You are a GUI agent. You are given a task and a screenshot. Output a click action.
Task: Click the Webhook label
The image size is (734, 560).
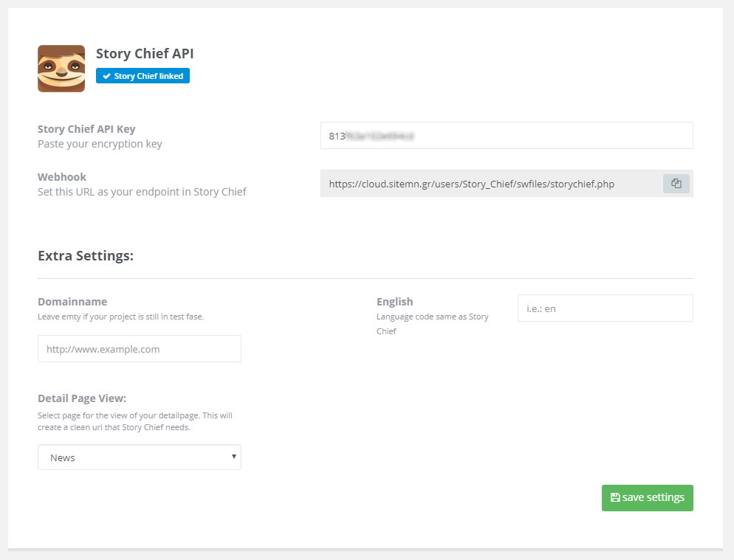coord(62,177)
